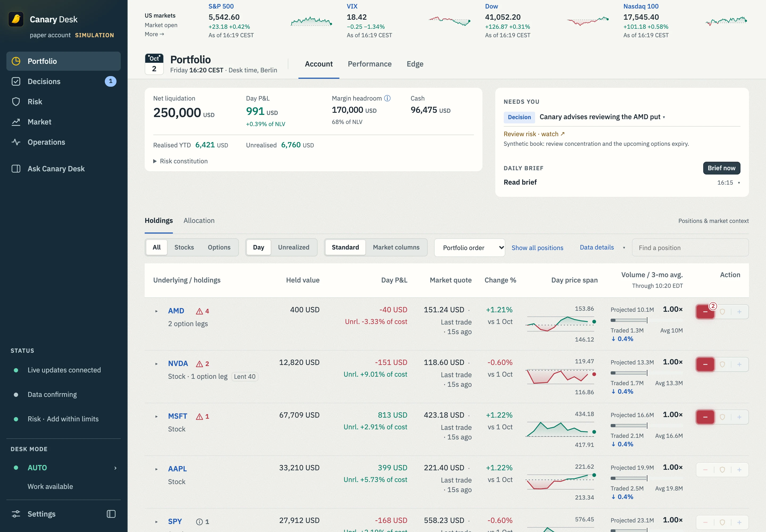766x532 pixels.
Task: Click the Ask Canary Desk panel icon
Action: (x=16, y=169)
